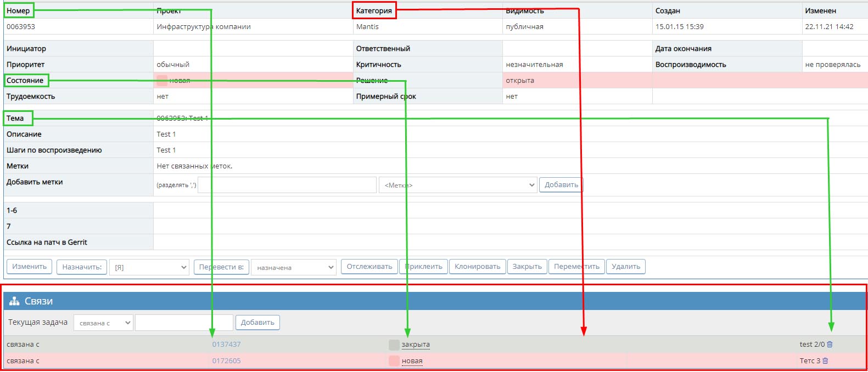Focus the tags text input field
The image size is (868, 372).
tap(287, 185)
